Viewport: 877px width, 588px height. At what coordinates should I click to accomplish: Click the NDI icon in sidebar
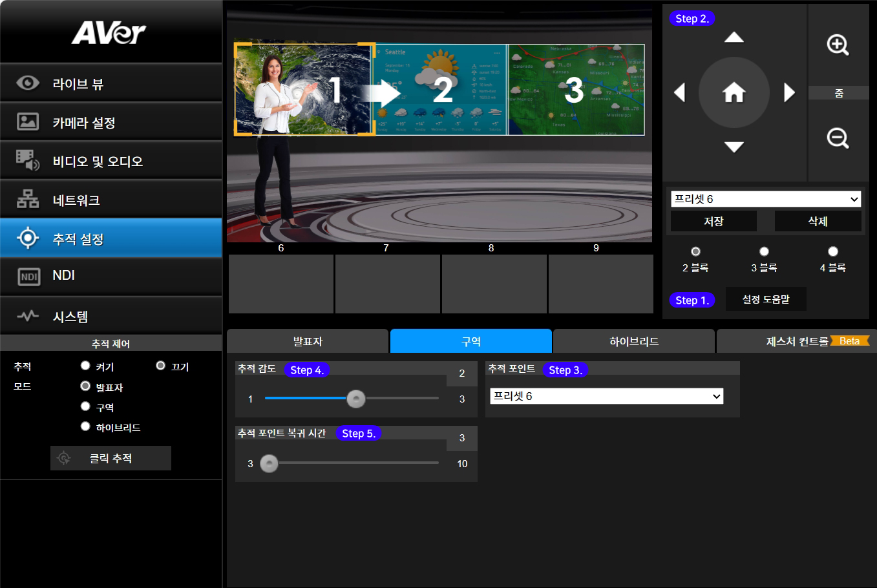click(29, 277)
